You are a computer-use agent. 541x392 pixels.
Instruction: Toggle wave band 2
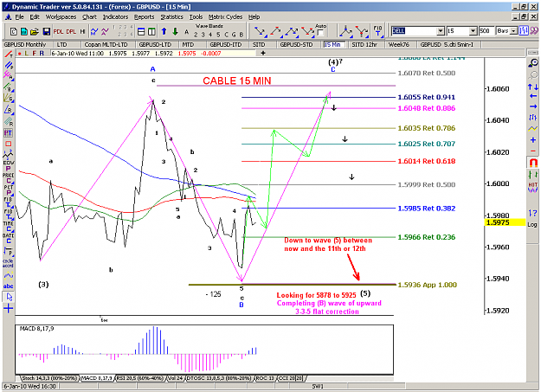click(x=196, y=35)
